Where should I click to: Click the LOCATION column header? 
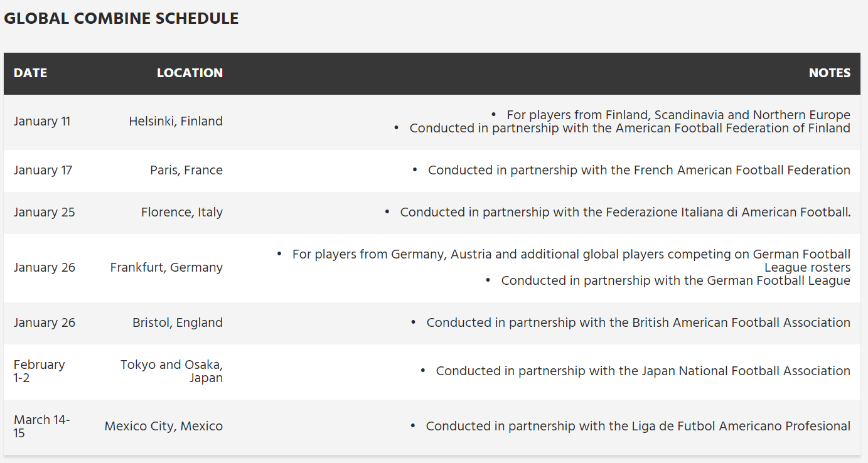pyautogui.click(x=190, y=73)
